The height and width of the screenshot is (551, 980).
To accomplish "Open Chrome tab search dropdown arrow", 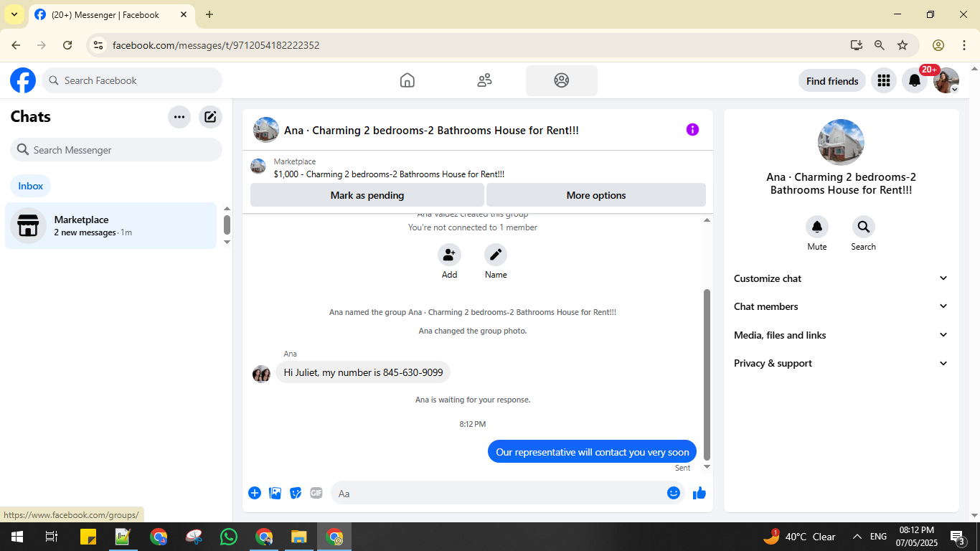I will (x=14, y=14).
